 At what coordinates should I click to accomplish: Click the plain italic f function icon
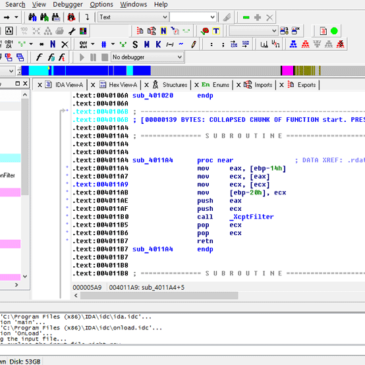pos(39,57)
